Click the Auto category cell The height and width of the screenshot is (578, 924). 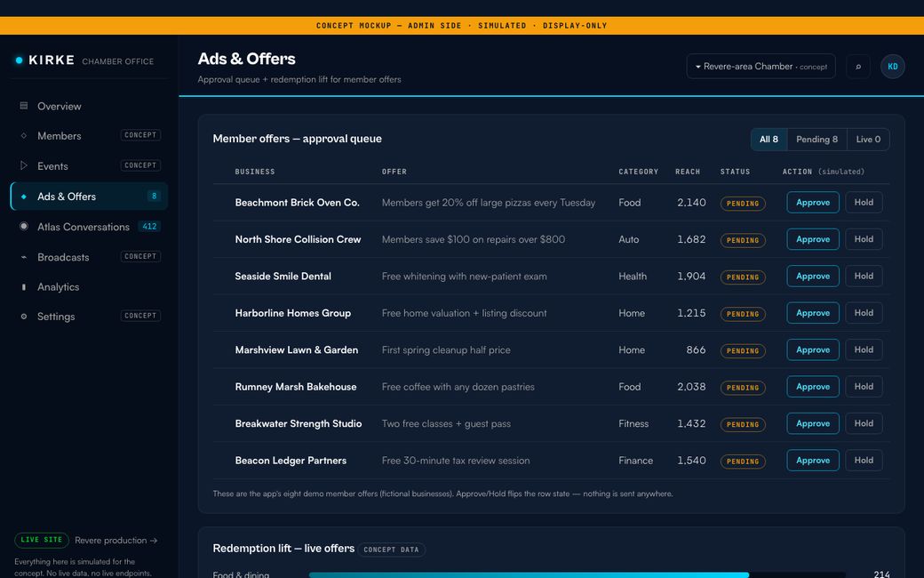tap(629, 239)
